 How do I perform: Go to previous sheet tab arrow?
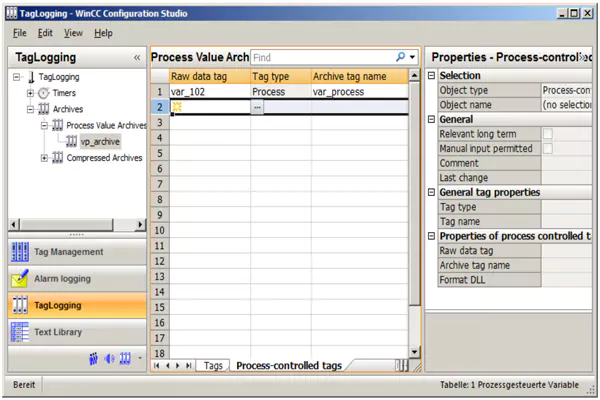point(168,366)
